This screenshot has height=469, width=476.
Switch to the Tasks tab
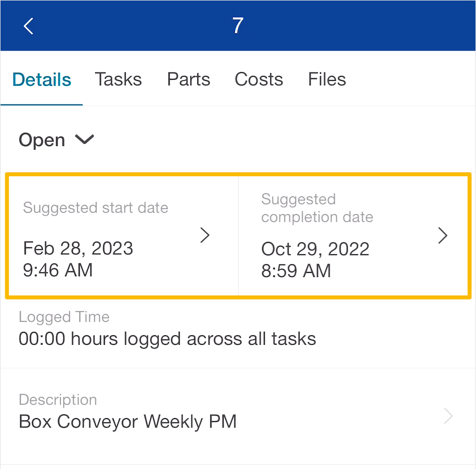click(x=118, y=80)
